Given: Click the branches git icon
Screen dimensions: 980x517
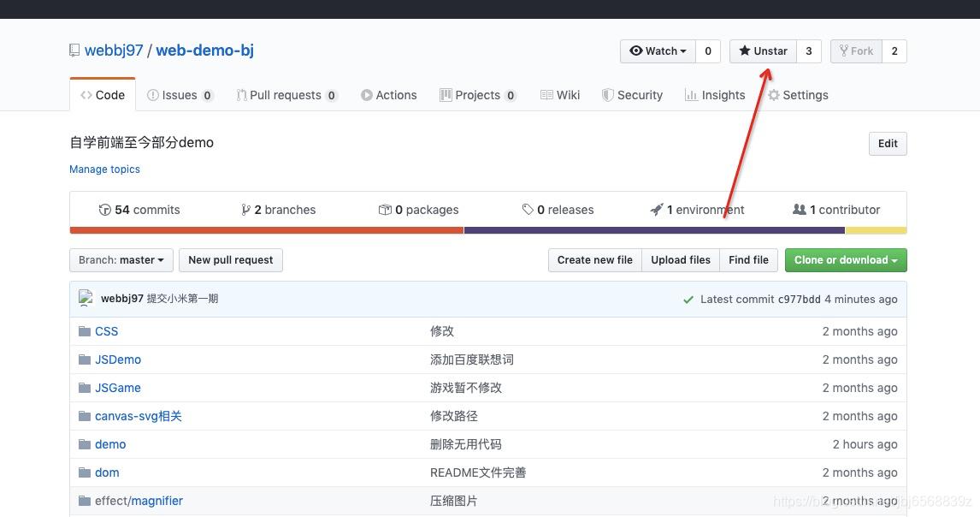Looking at the screenshot, I should [x=245, y=210].
